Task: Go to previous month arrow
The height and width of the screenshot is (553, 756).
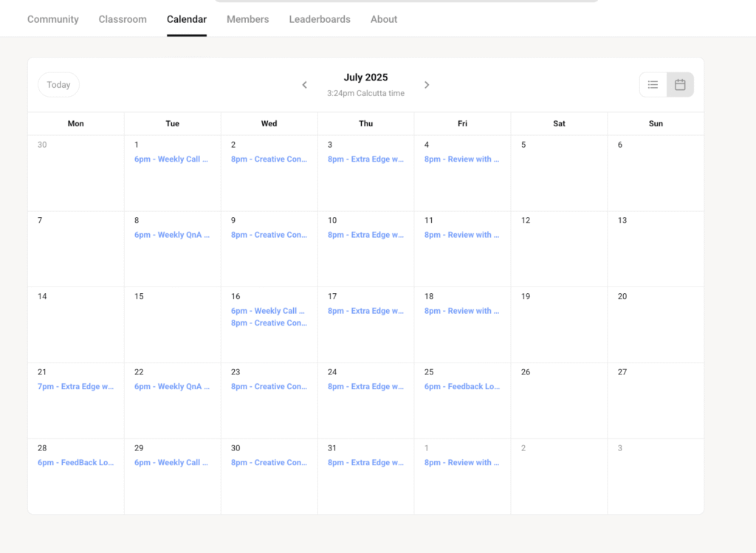Action: pyautogui.click(x=304, y=85)
